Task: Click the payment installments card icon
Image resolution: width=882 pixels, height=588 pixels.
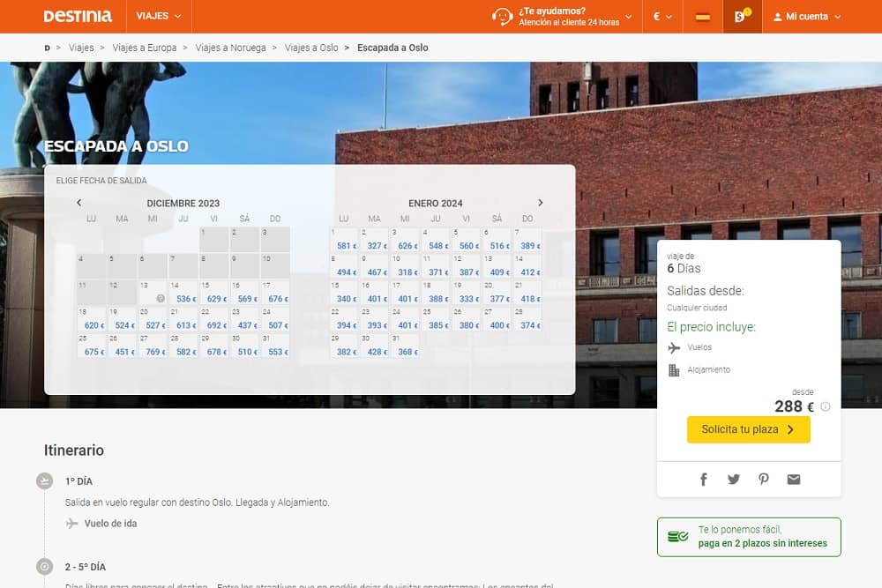Action: tap(677, 537)
